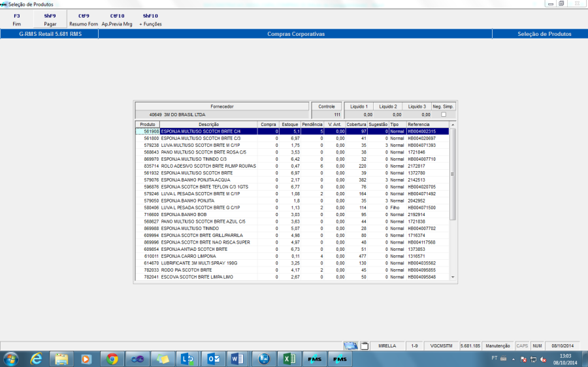Click the network tray icon

[x=533, y=360]
